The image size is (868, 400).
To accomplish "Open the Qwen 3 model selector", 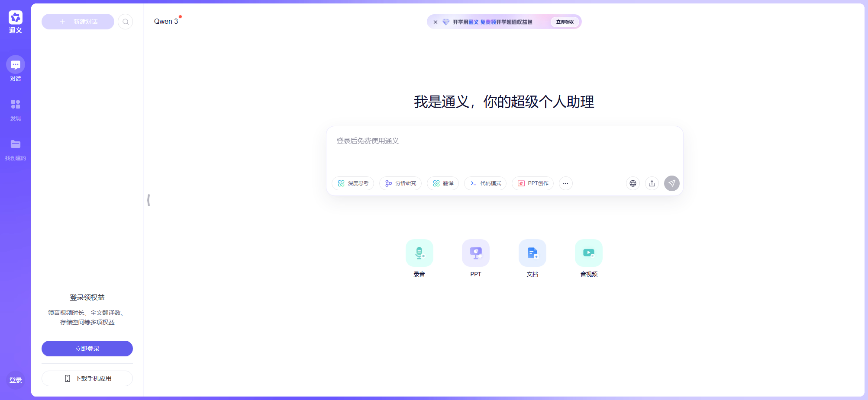I will click(166, 21).
